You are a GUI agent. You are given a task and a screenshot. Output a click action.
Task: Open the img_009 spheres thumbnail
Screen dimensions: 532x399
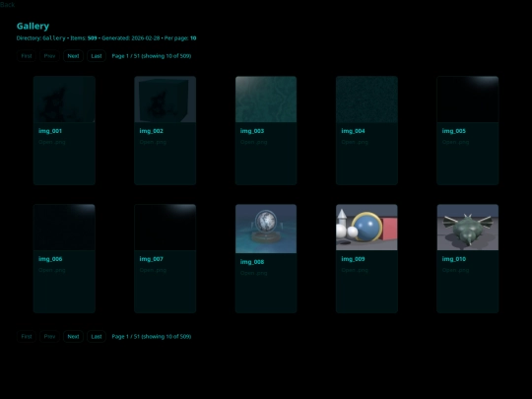pyautogui.click(x=366, y=228)
